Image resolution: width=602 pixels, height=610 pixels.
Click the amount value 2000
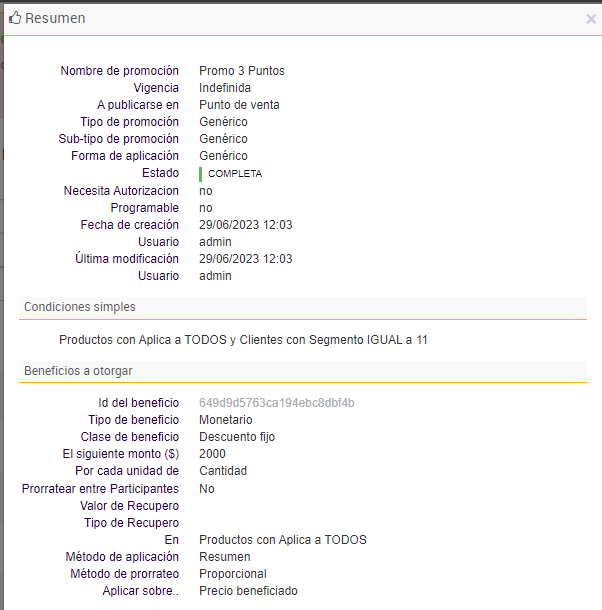213,454
